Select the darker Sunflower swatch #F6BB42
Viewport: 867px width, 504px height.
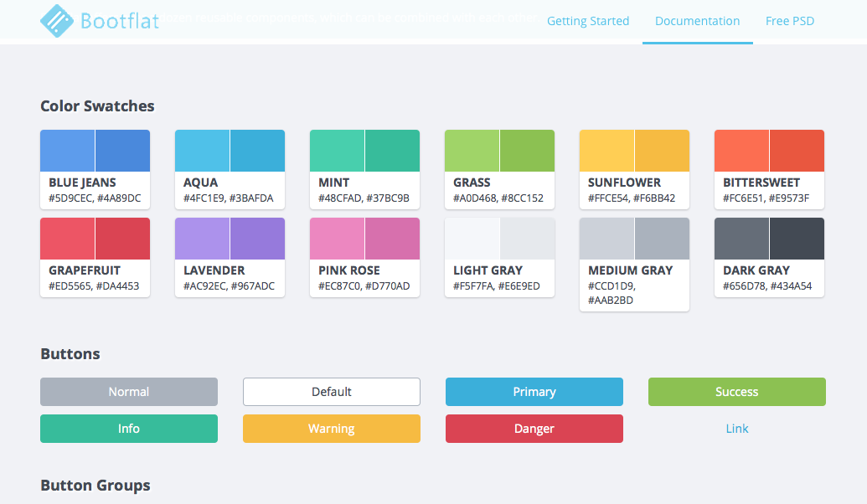(663, 151)
